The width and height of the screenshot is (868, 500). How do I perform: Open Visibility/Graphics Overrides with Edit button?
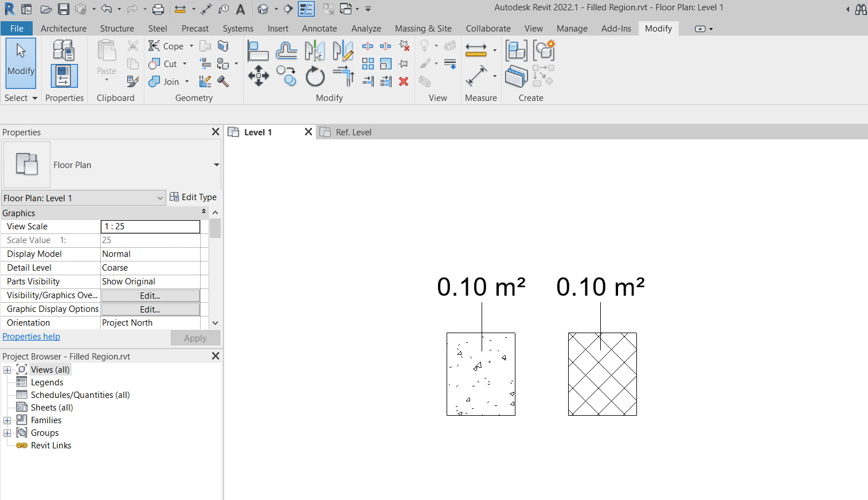click(150, 295)
